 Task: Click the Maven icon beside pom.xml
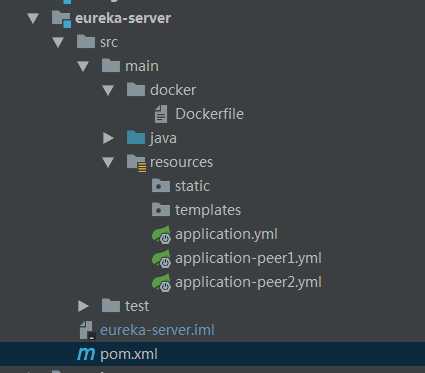click(86, 354)
